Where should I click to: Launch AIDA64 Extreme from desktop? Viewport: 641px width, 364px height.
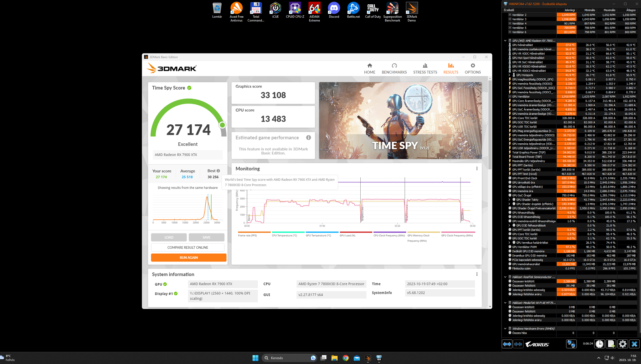(x=314, y=12)
